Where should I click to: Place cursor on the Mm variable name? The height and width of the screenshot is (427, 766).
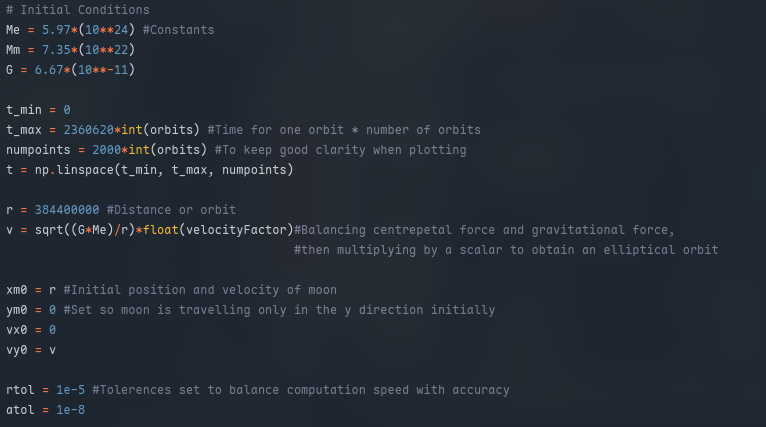click(13, 50)
